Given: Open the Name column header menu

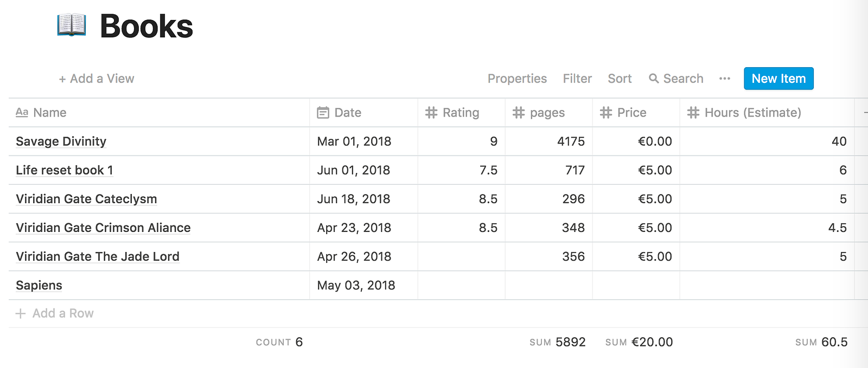Looking at the screenshot, I should click(49, 113).
